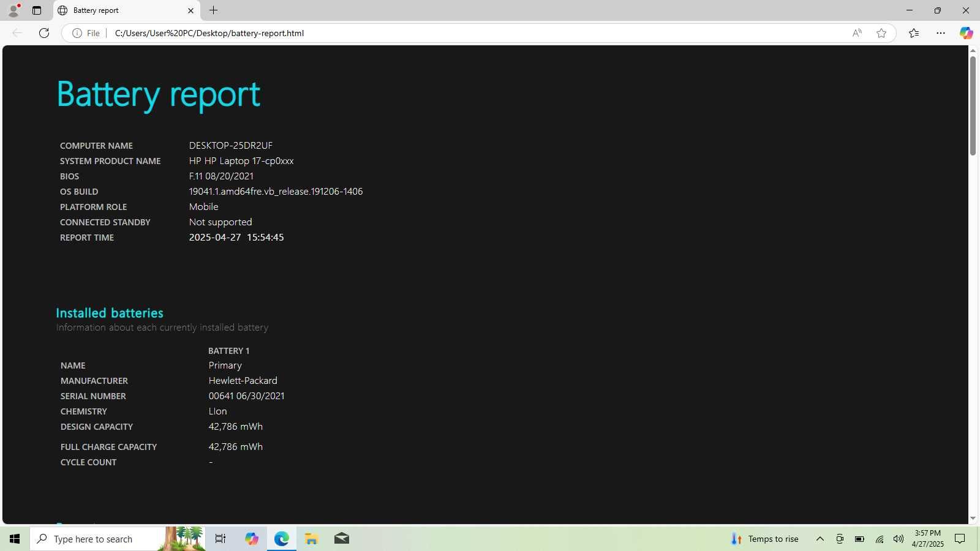
Task: Open the volume speaker icon
Action: pyautogui.click(x=899, y=539)
